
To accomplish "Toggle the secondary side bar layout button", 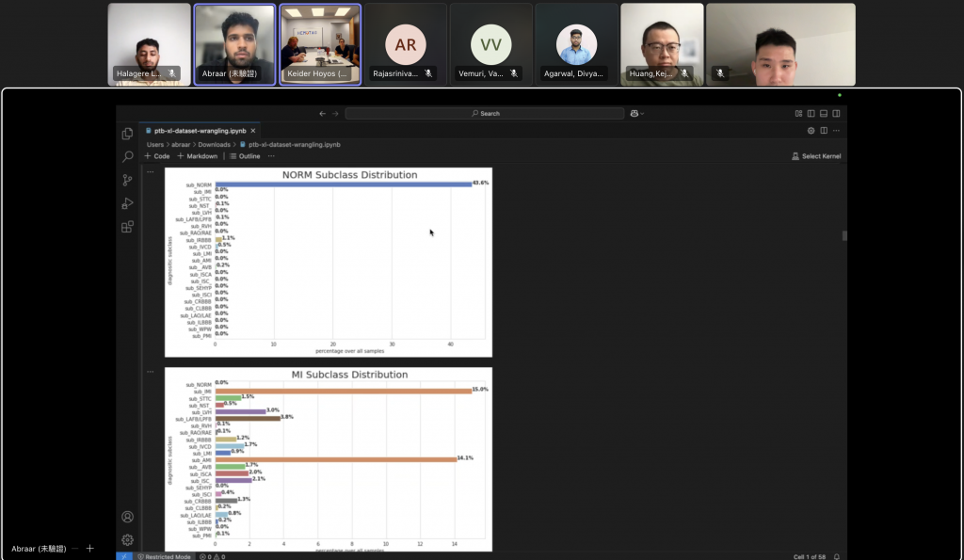I will click(x=835, y=113).
